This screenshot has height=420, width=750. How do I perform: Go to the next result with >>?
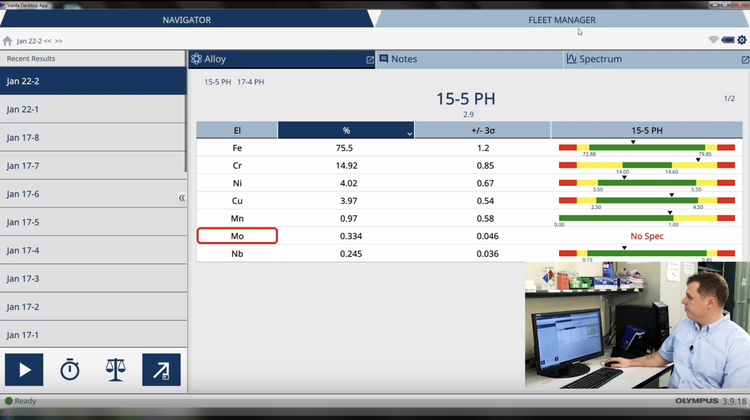[58, 42]
